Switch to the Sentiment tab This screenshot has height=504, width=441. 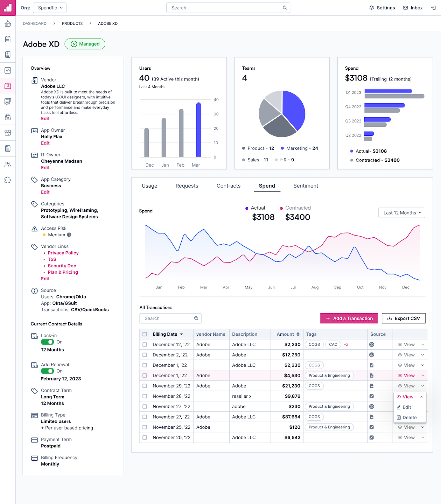point(306,186)
